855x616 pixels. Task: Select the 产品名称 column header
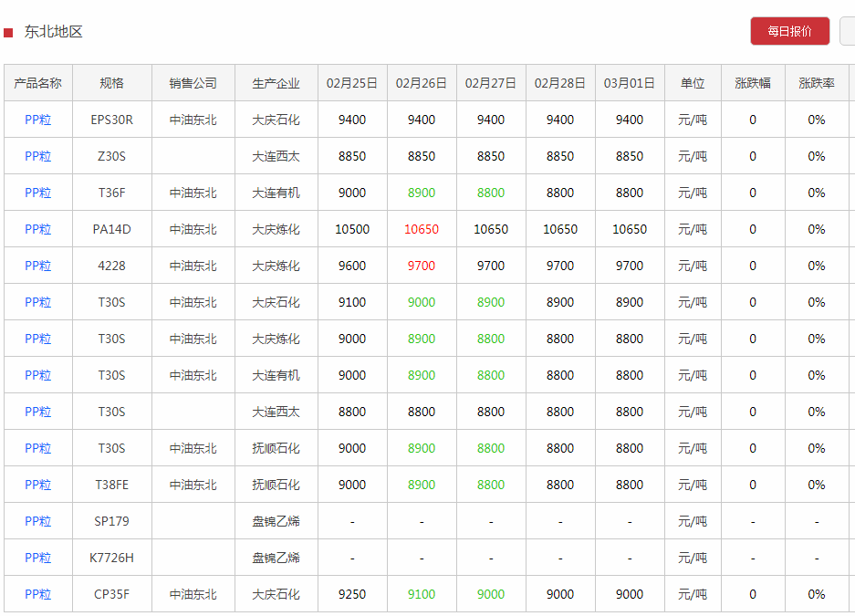pos(37,83)
